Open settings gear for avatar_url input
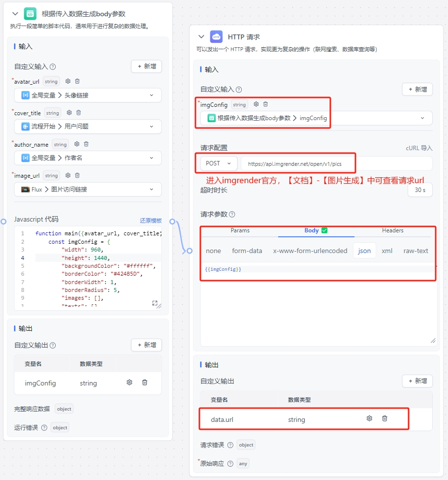 68,81
